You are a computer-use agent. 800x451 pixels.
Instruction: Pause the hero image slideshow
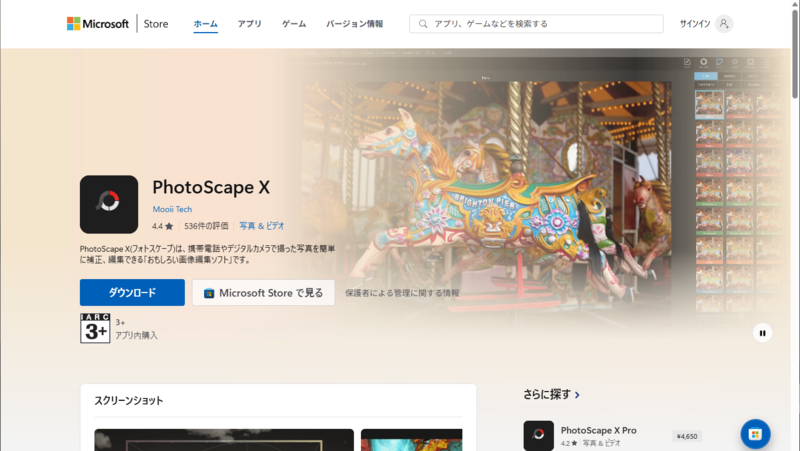(x=762, y=333)
